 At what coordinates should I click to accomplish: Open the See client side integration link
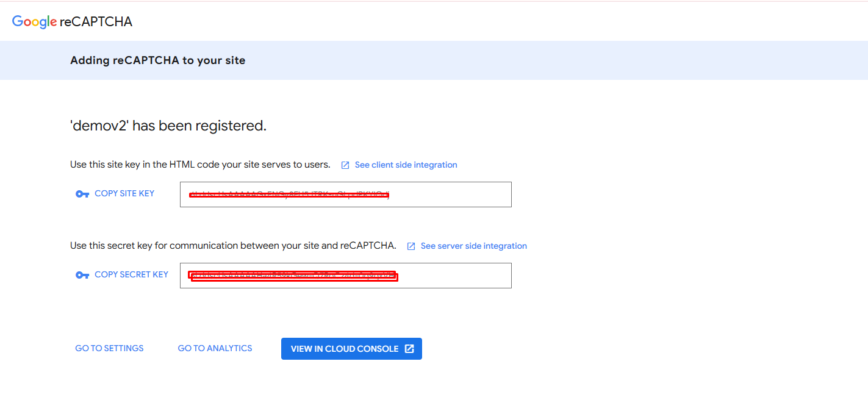click(x=406, y=165)
